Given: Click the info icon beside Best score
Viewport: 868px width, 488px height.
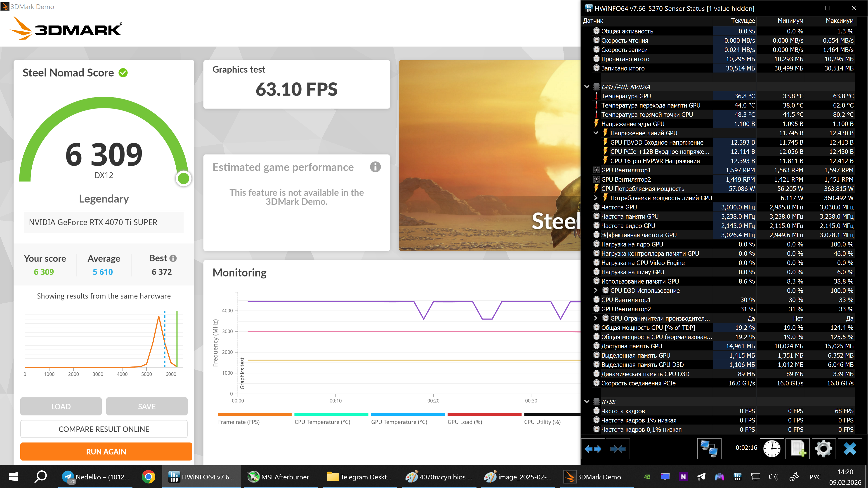Looking at the screenshot, I should click(x=173, y=258).
